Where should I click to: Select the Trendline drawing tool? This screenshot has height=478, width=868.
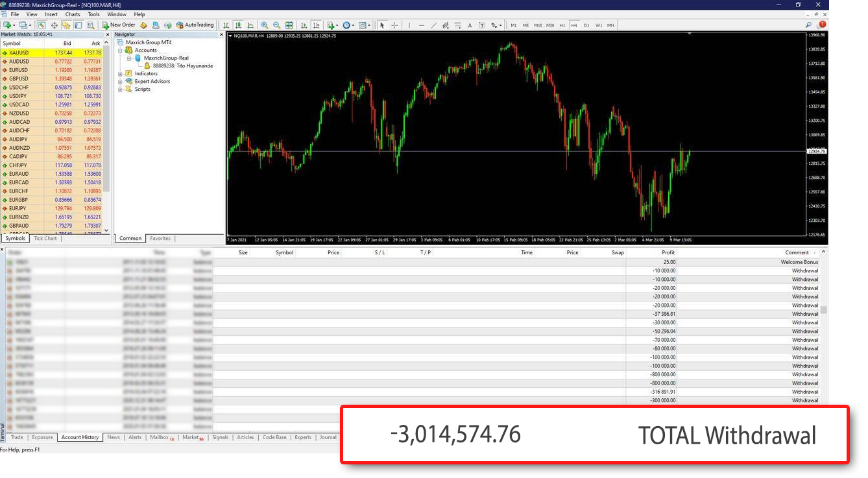[x=433, y=25]
